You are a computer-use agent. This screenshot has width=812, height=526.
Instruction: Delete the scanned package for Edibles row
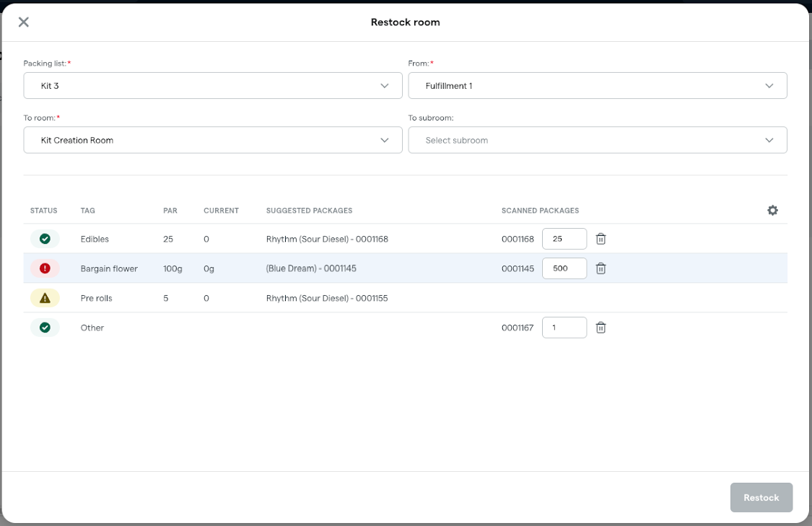601,238
